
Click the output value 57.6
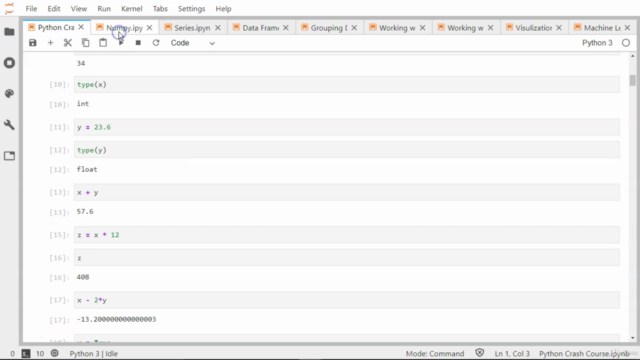[85, 211]
